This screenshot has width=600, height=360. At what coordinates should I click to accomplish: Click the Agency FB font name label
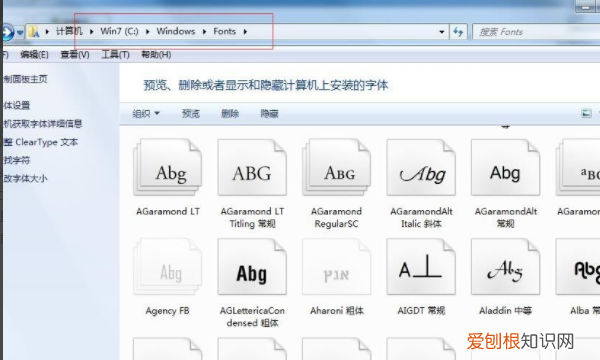tap(168, 311)
